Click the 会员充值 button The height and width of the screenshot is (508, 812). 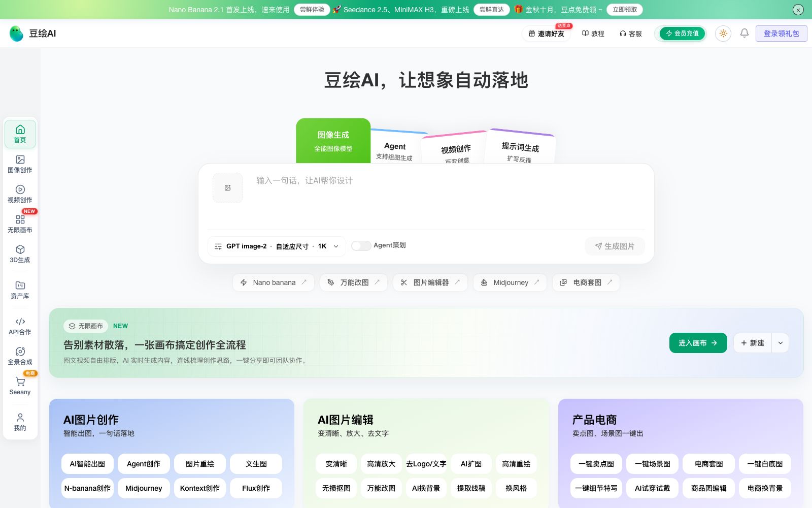[x=682, y=34]
